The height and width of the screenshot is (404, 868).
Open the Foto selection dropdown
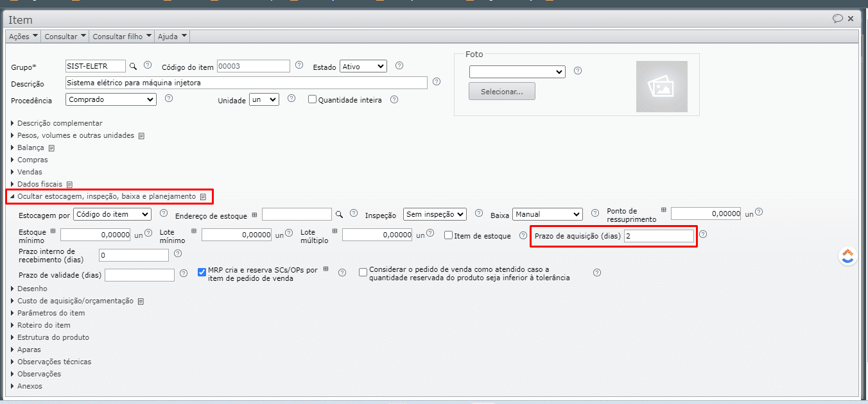tap(517, 71)
